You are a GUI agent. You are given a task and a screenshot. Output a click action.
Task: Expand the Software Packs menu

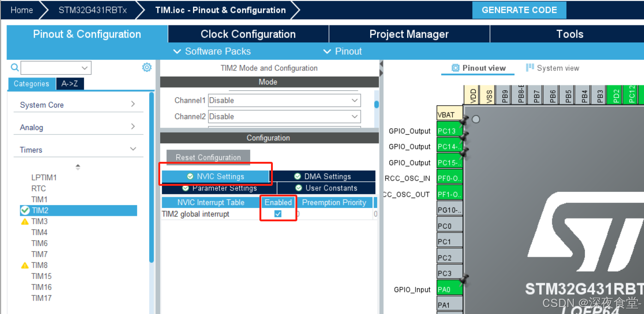(212, 51)
